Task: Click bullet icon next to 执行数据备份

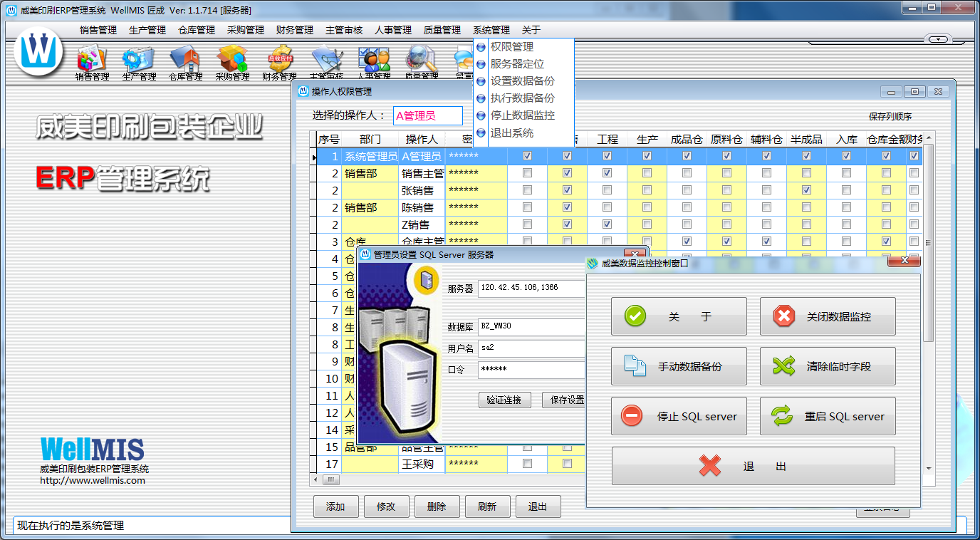Action: pos(481,98)
